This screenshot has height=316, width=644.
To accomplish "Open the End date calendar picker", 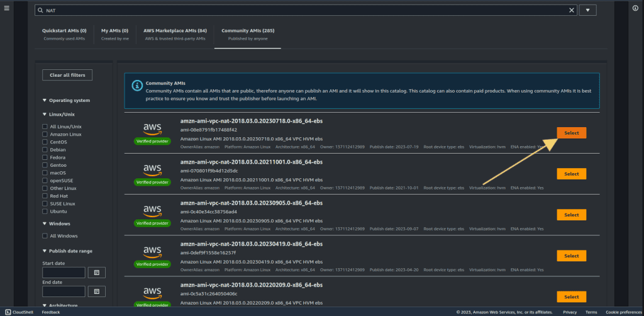I will click(96, 291).
